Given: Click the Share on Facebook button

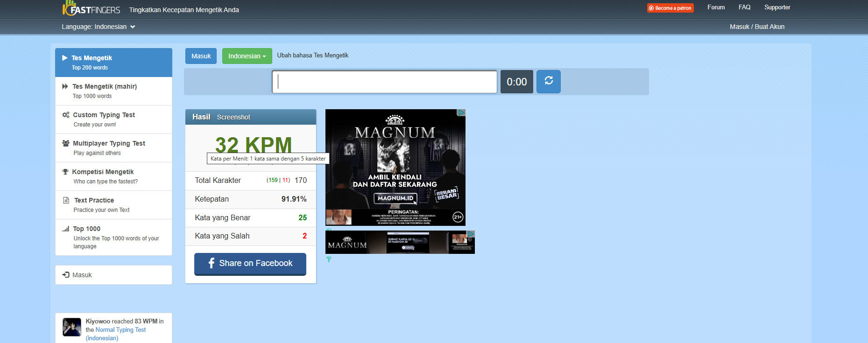Looking at the screenshot, I should [250, 264].
